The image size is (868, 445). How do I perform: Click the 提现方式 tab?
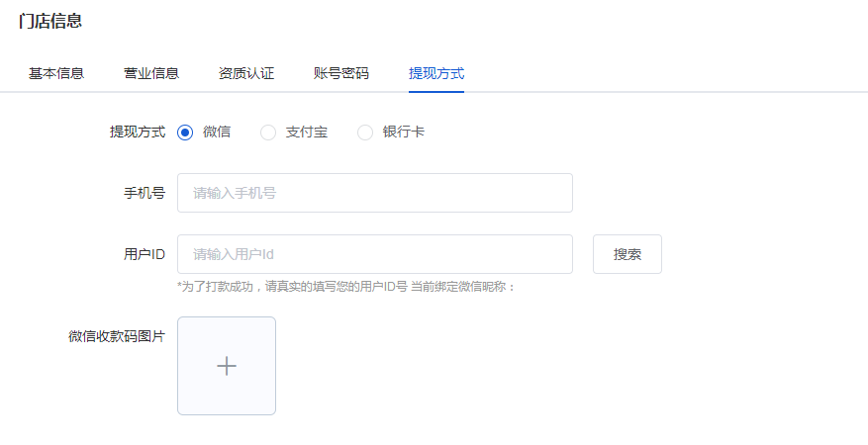pyautogui.click(x=436, y=73)
